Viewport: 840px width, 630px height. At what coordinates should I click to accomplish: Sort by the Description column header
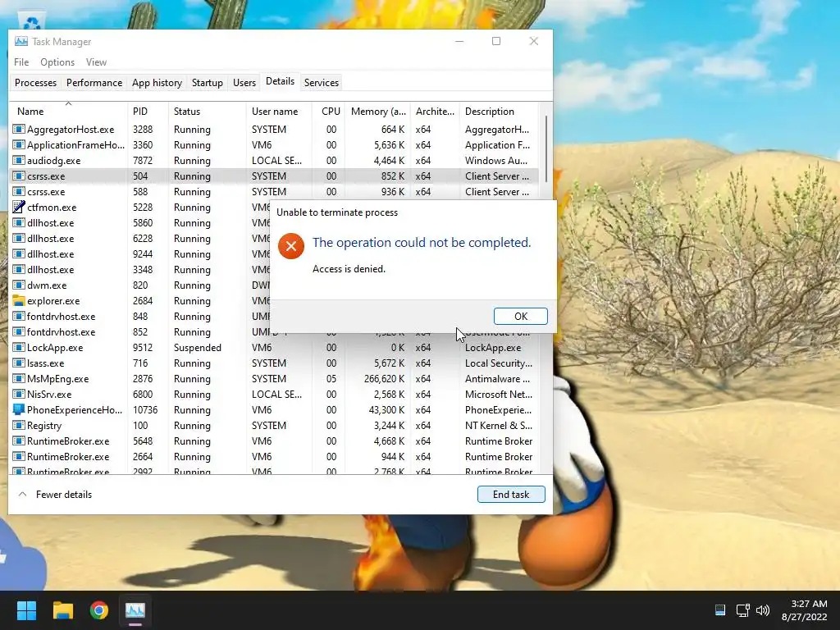pyautogui.click(x=499, y=111)
